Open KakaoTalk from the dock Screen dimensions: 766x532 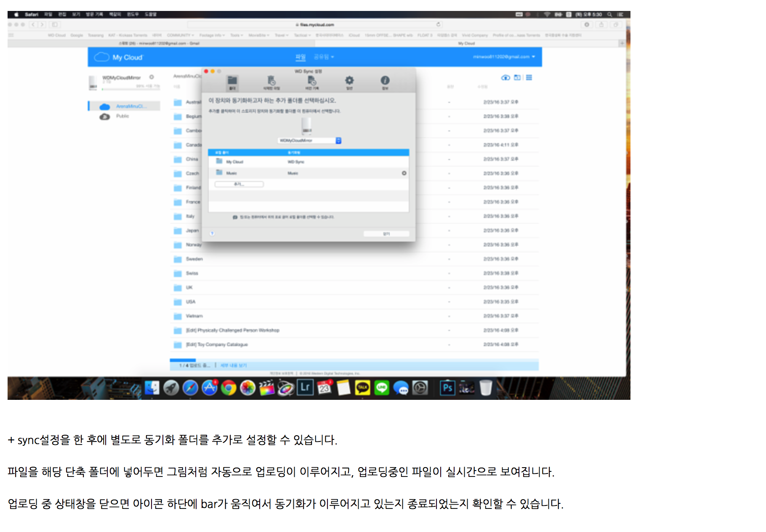tap(362, 388)
